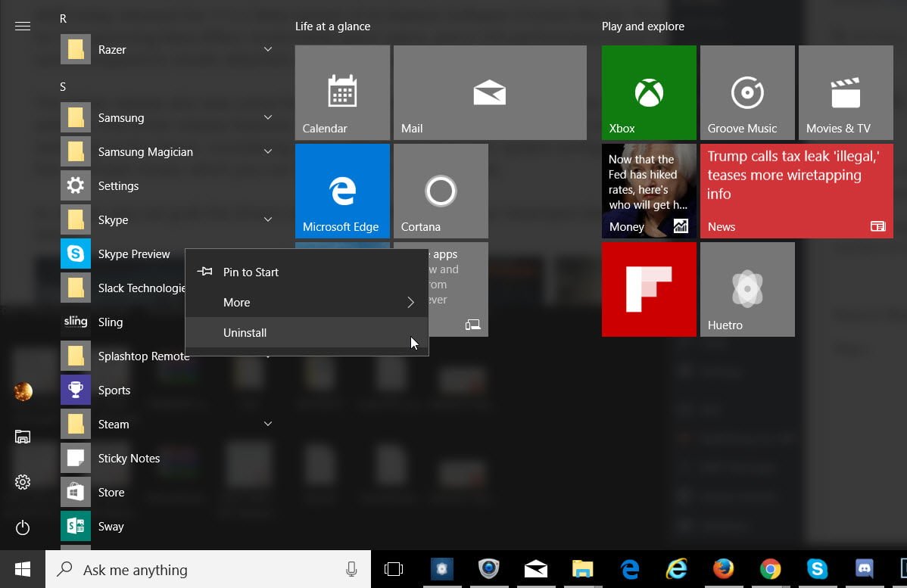Viewport: 907px width, 588px height.
Task: Click the Ask me anything search box
Action: click(208, 570)
